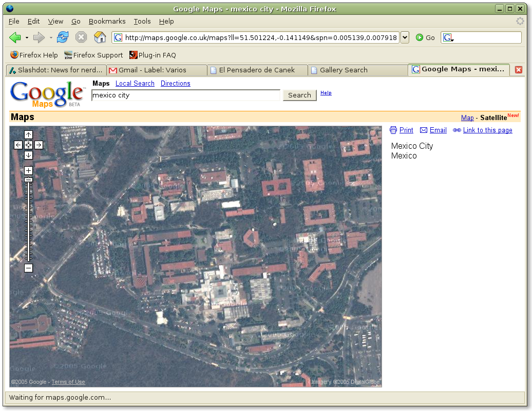532x411 pixels.
Task: Pan the map left with arrow
Action: (x=18, y=145)
